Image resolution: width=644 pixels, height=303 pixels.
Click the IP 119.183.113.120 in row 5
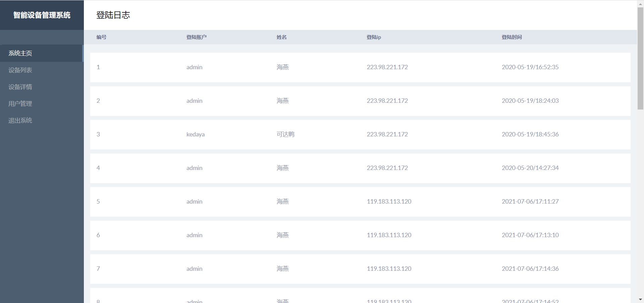tap(389, 202)
